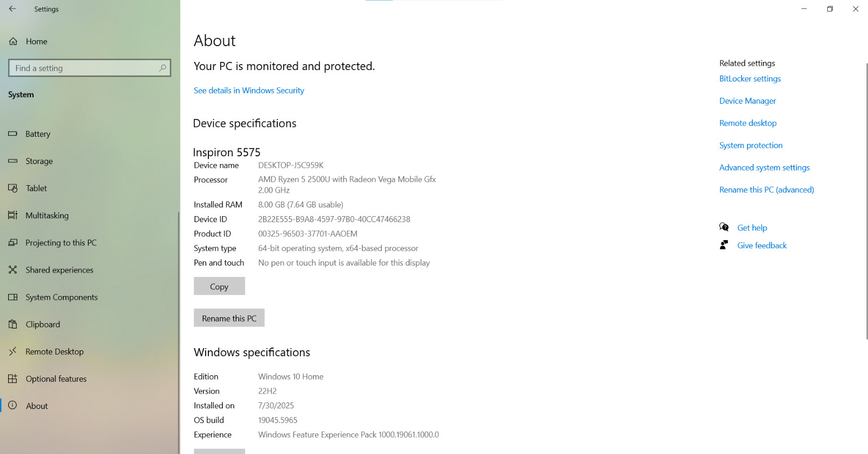Image resolution: width=868 pixels, height=454 pixels.
Task: Click the Optional features icon
Action: (12, 379)
